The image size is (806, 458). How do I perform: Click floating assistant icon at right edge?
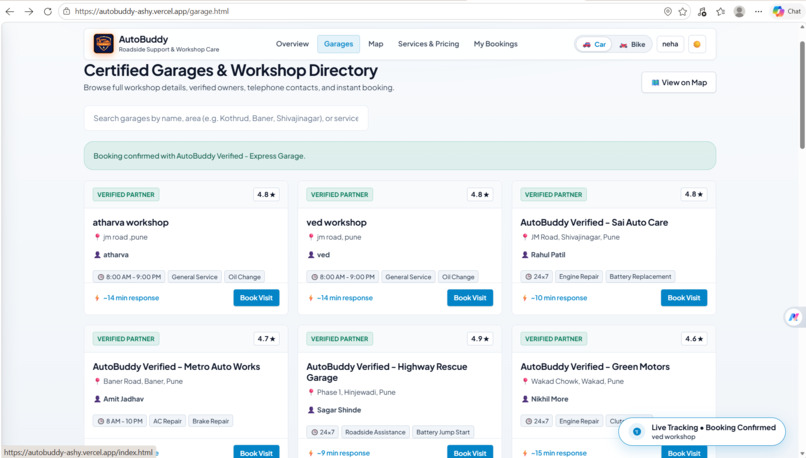pos(794,317)
